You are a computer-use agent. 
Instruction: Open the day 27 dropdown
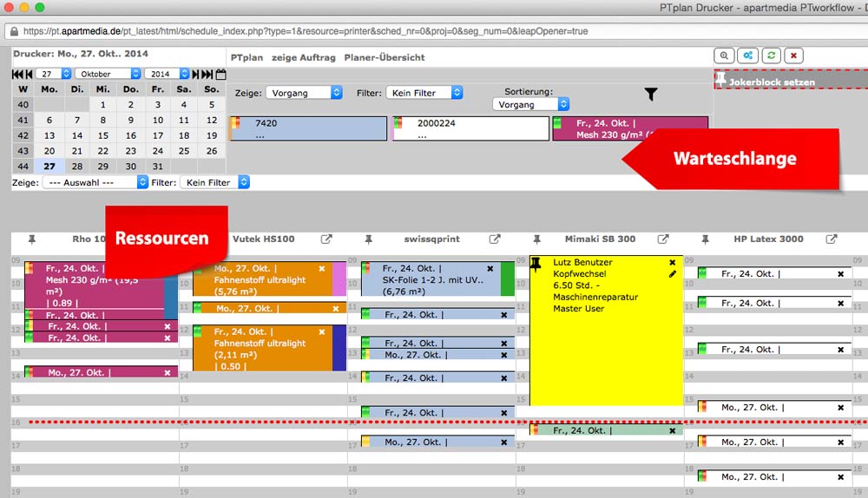[x=54, y=74]
